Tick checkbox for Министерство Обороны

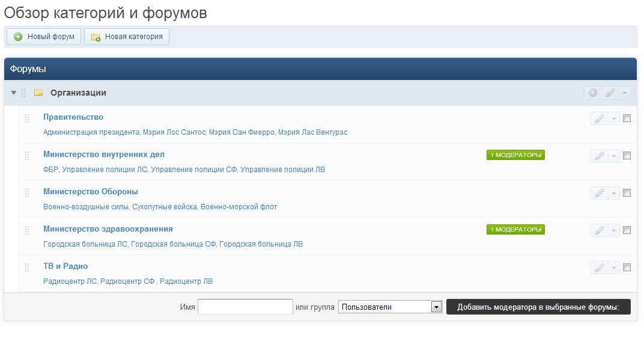(627, 193)
